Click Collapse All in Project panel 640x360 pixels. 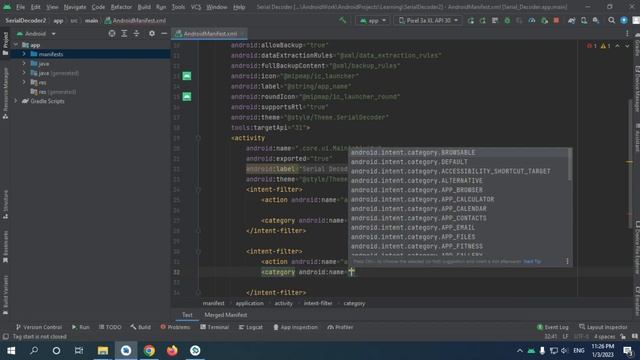tap(136, 33)
